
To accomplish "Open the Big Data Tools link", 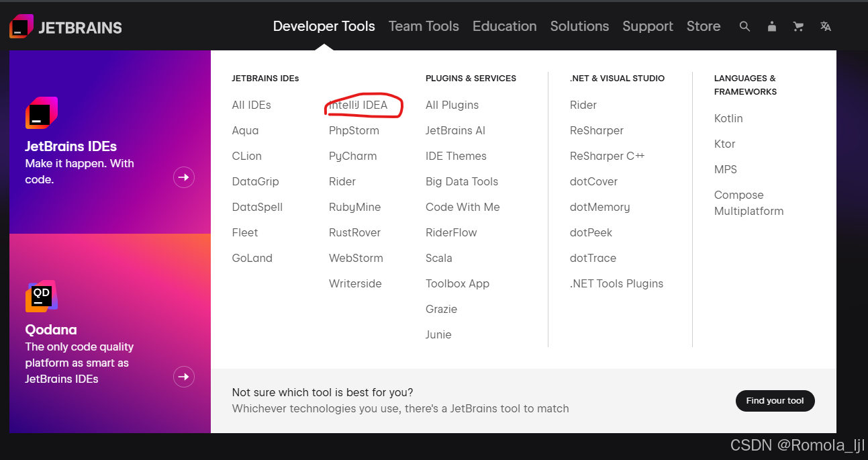I will (462, 181).
